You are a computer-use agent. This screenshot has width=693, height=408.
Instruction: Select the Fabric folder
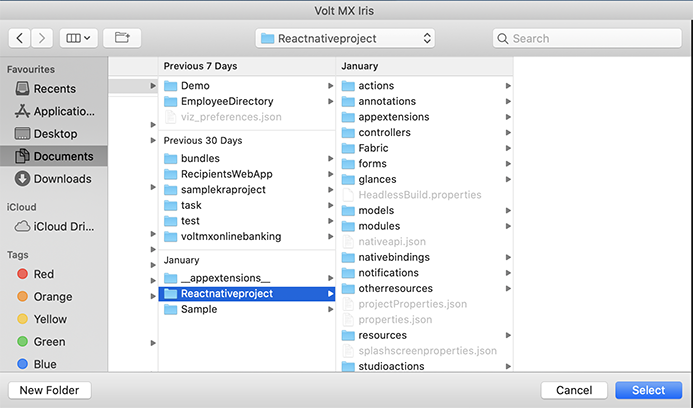click(424, 148)
